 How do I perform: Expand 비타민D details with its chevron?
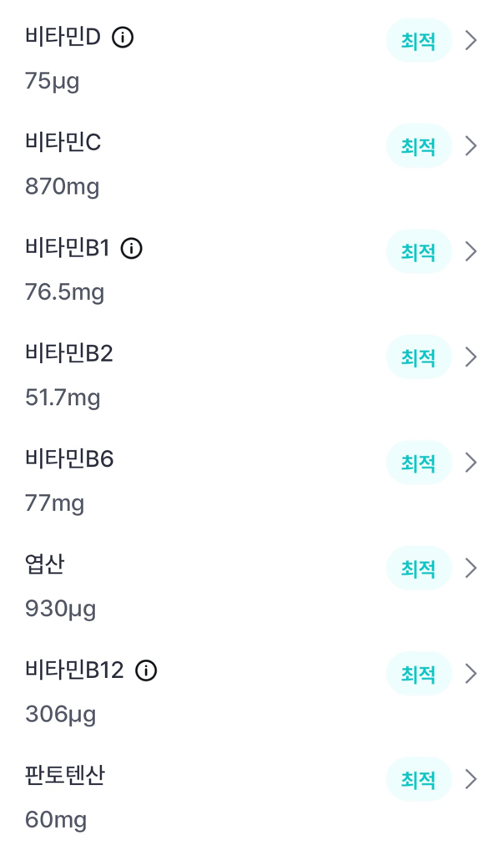tap(471, 40)
